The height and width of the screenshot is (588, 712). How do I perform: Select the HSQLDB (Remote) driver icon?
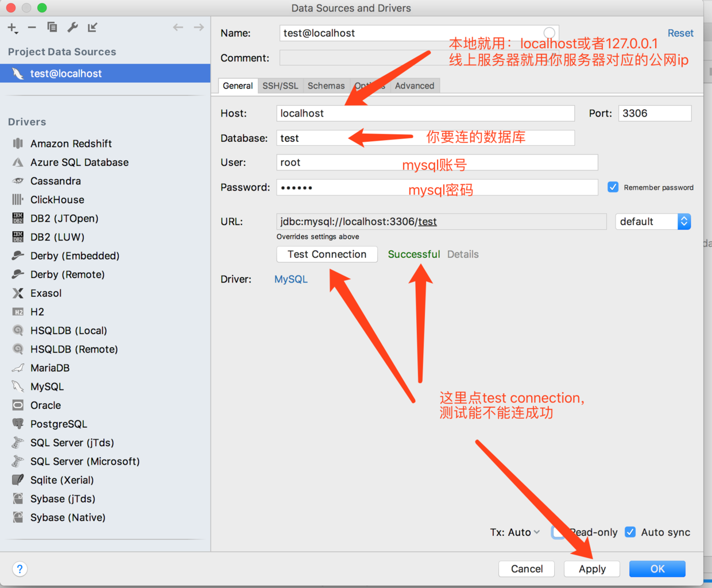pyautogui.click(x=18, y=349)
